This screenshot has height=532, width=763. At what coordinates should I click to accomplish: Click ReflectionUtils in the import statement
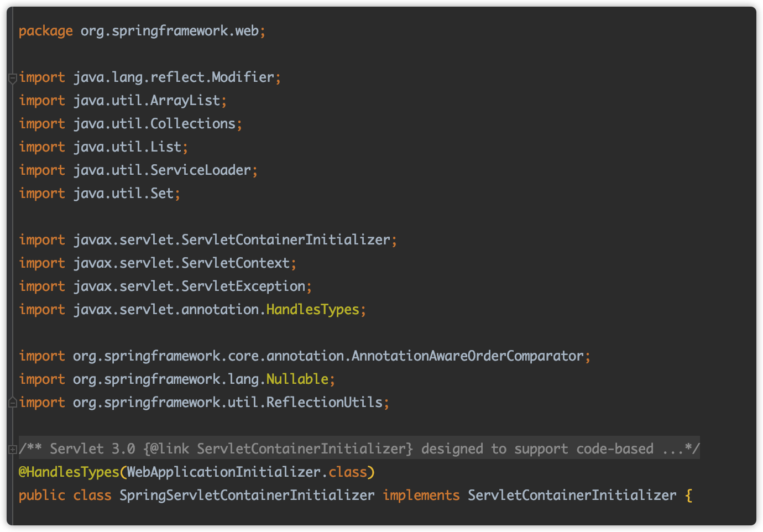[324, 402]
